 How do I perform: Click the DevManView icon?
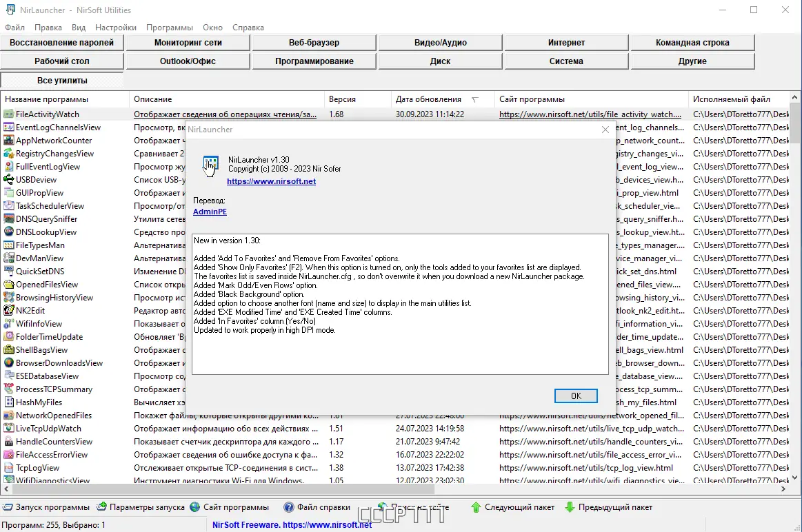click(x=9, y=258)
